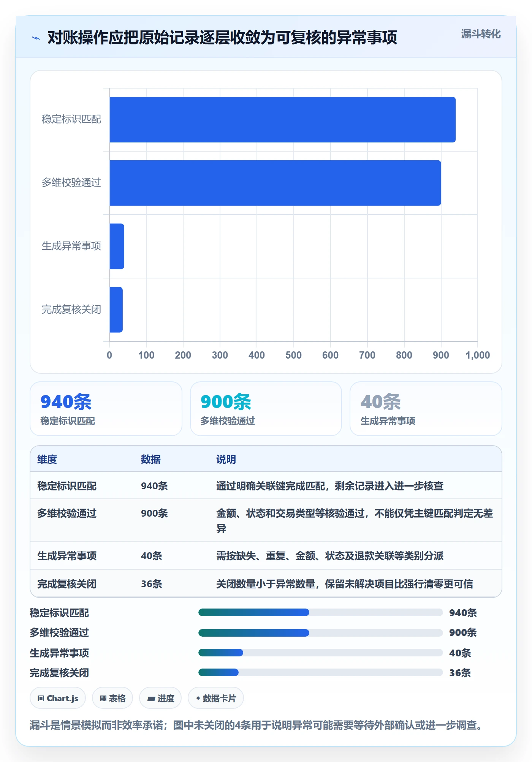This screenshot has width=532, height=762.
Task: Click the 说明 column header
Action: click(226, 459)
